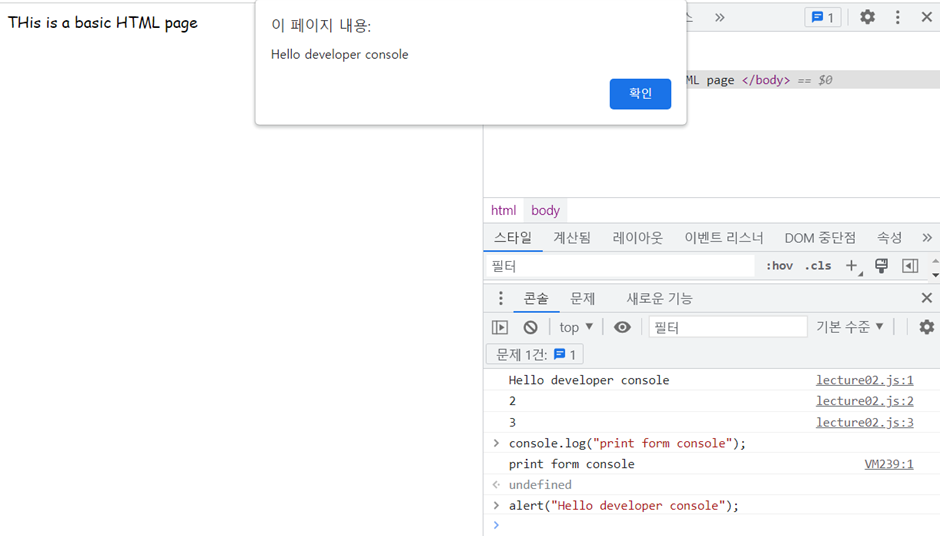Open console settings gear icon
Image resolution: width=940 pixels, height=536 pixels.
click(x=927, y=327)
